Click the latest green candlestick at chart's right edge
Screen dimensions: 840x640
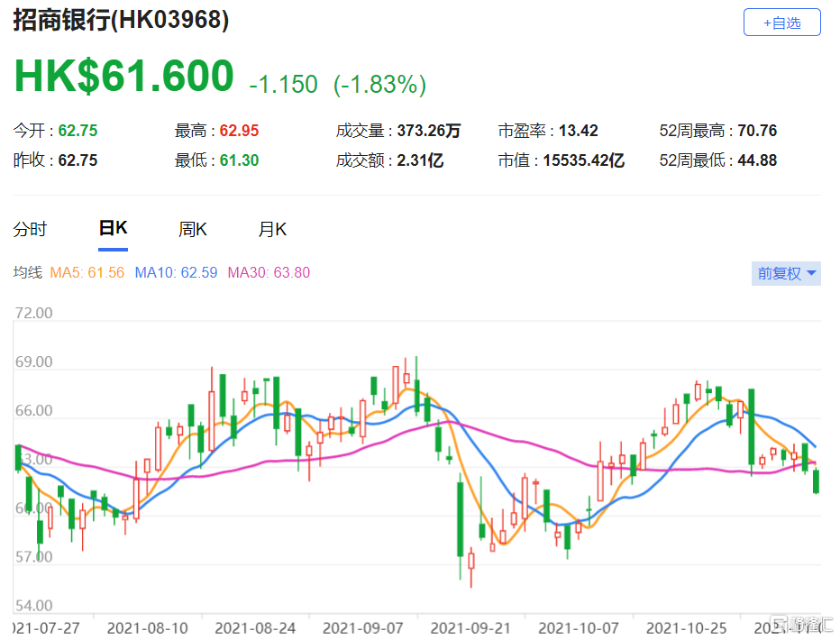tap(816, 481)
